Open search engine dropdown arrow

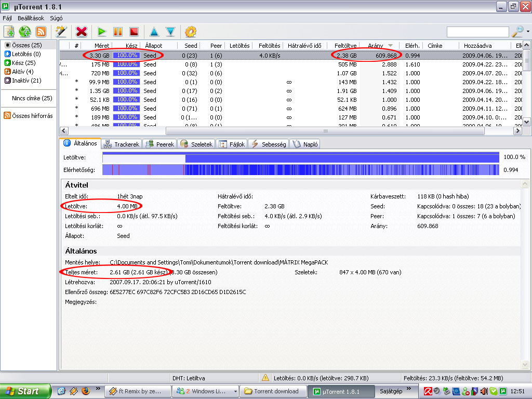coord(528,32)
